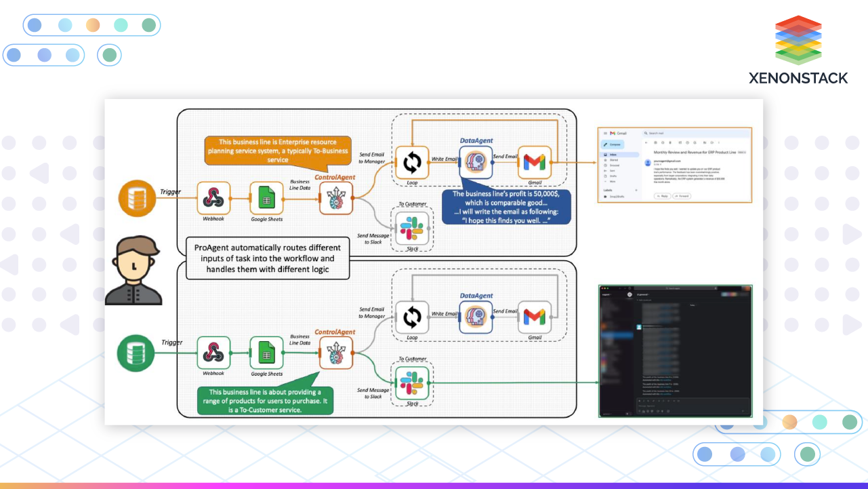Screen dimensions: 868x489
Task: Open the #general channel dropdown in Slack
Action: coord(644,293)
